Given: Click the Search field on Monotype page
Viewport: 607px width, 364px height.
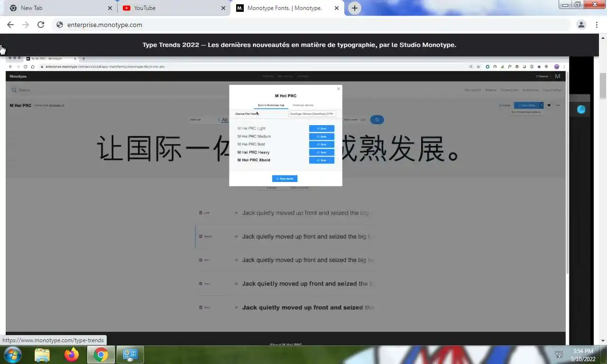Looking at the screenshot, I should pyautogui.click(x=25, y=90).
